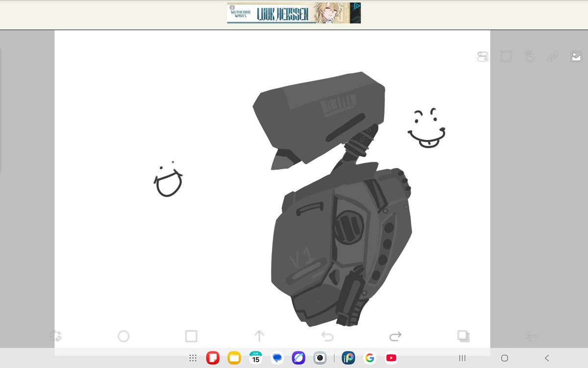The height and width of the screenshot is (368, 588).
Task: Open the Wuthering Waves ad banner
Action: click(294, 13)
